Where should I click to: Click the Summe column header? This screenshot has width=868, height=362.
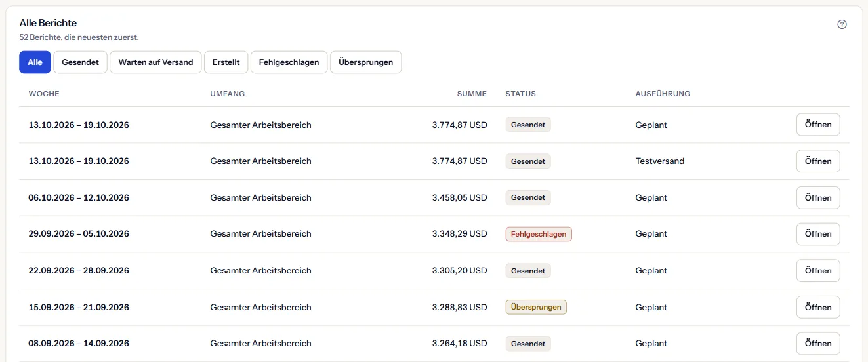click(472, 94)
